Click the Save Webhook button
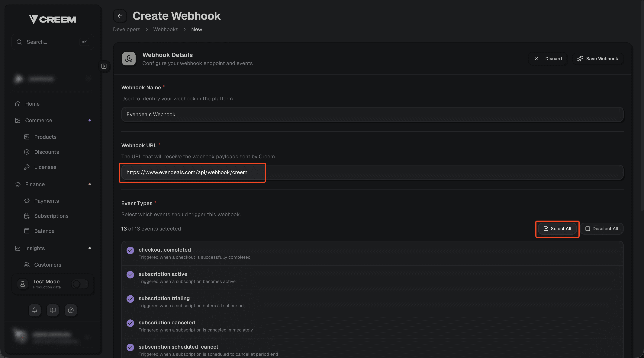Screen dimensions: 644x358 597,58
